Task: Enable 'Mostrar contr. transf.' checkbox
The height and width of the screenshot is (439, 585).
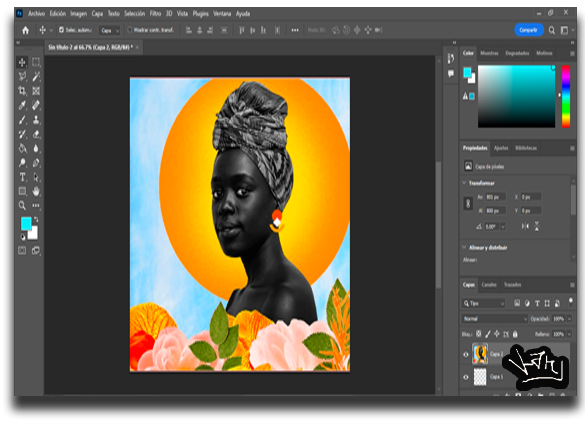Action: [x=130, y=30]
